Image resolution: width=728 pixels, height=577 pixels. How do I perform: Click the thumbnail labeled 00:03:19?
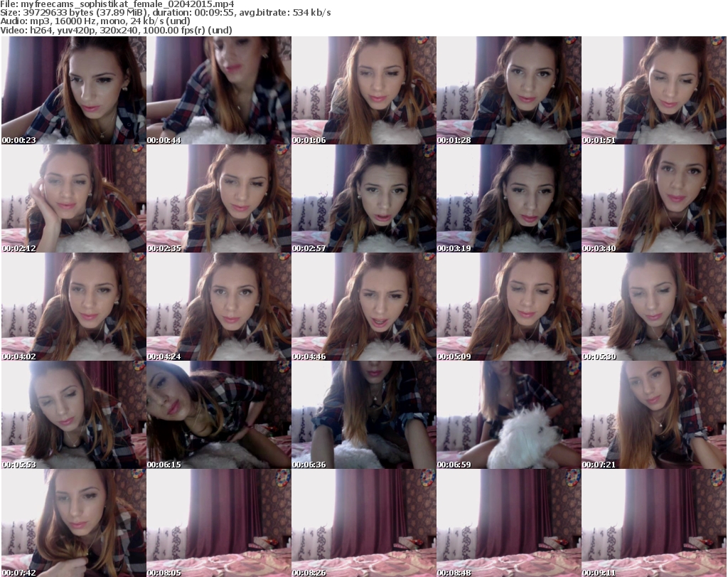(x=509, y=198)
